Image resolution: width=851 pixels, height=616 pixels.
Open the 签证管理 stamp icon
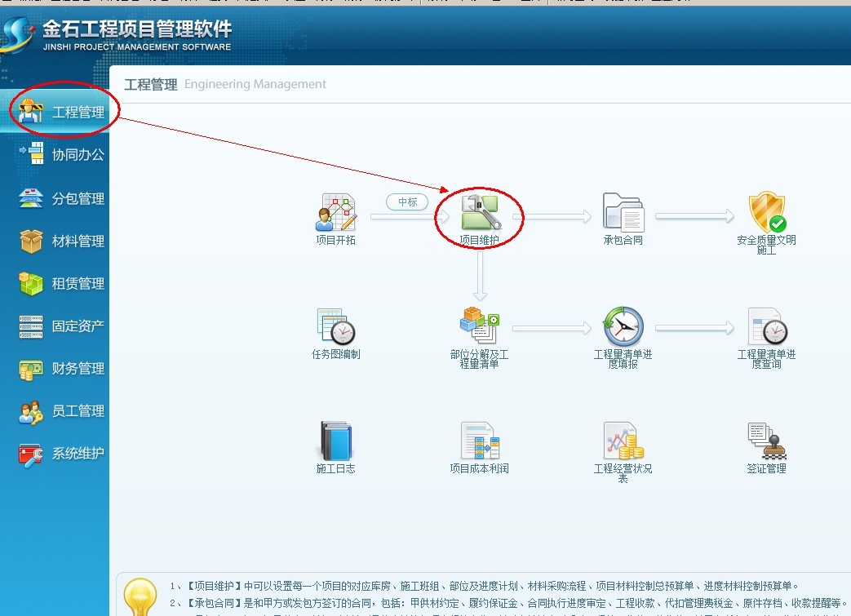click(x=767, y=441)
